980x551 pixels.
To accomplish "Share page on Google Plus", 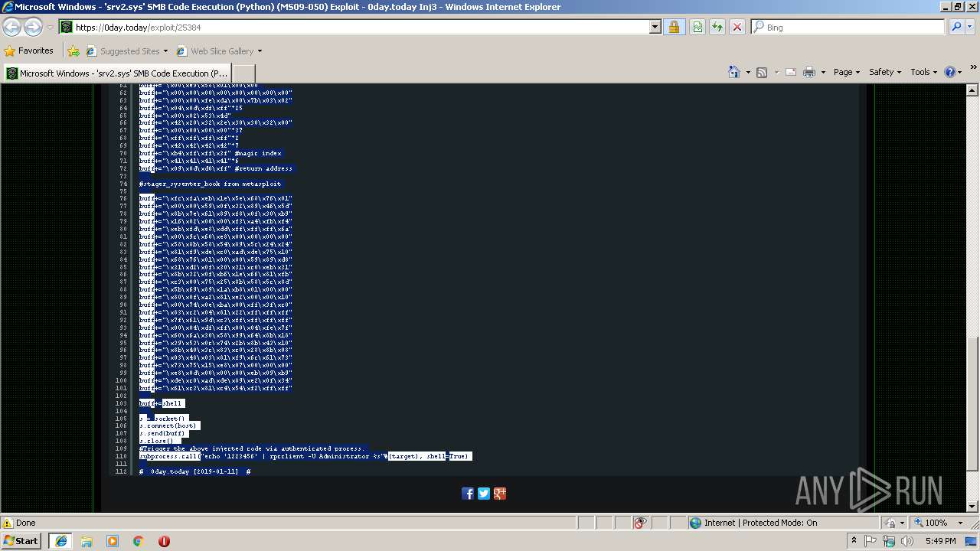I will pos(500,494).
